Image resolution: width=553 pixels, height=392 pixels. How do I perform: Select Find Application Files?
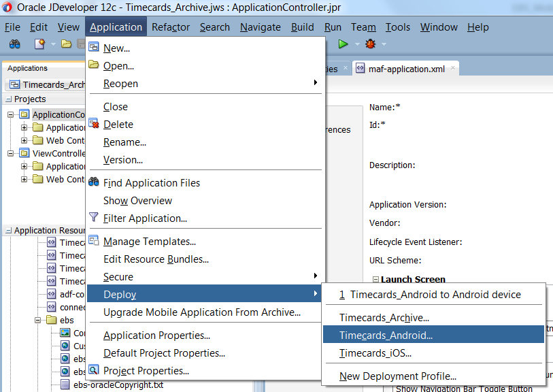[204, 183]
